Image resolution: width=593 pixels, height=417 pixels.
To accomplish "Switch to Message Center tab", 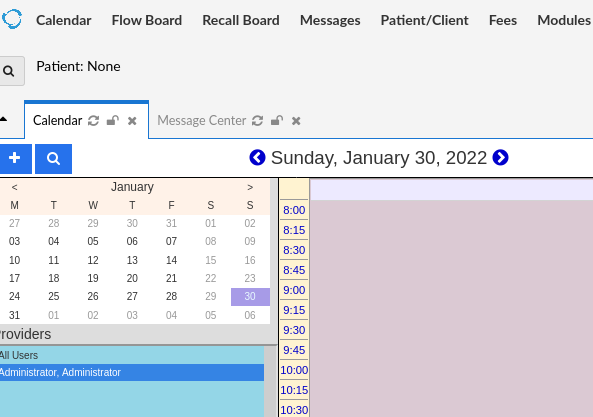I will (202, 121).
